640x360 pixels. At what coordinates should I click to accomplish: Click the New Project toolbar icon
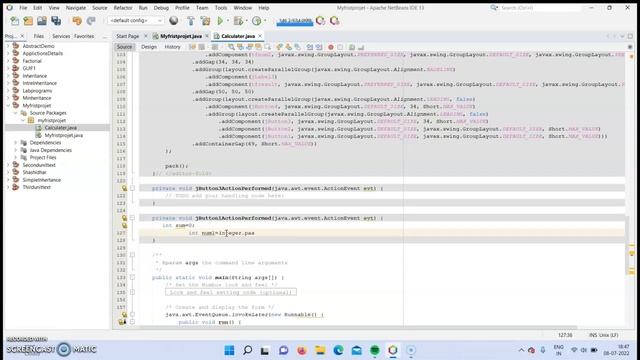click(28, 20)
